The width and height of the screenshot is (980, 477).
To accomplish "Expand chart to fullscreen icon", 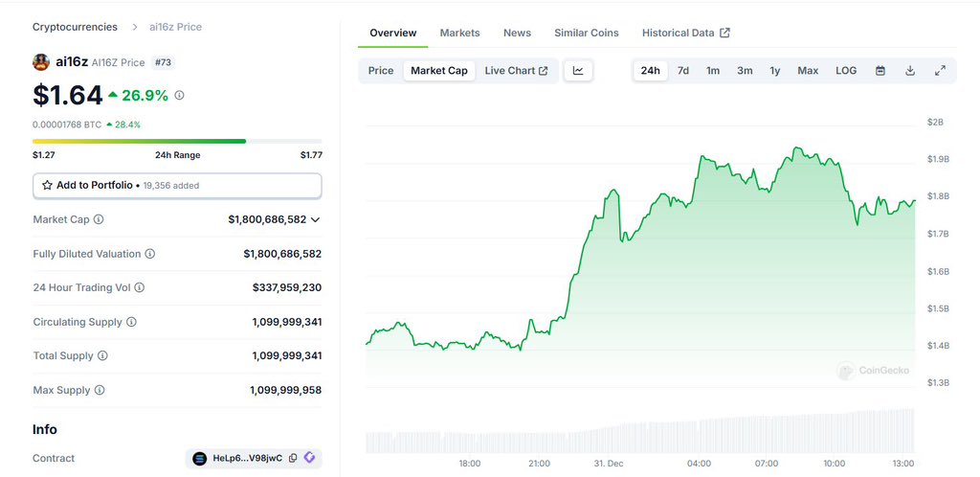I will point(940,71).
